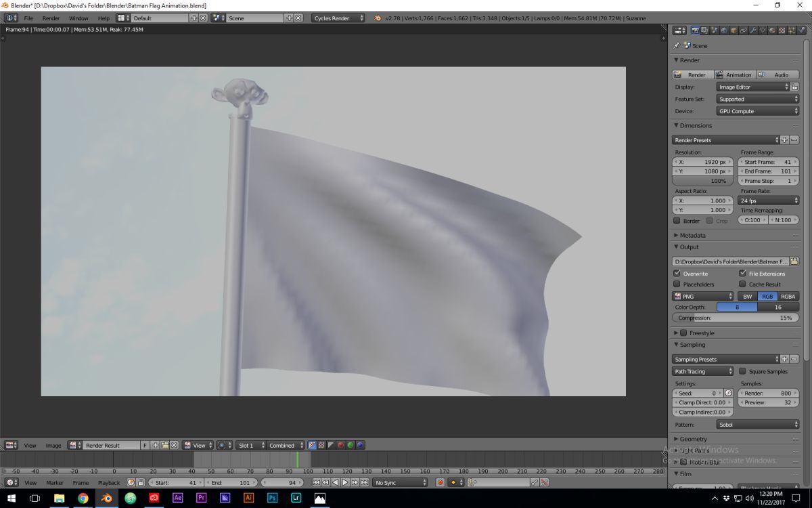Open the Feature Set Supported dropdown
The image size is (812, 508).
tap(758, 99)
